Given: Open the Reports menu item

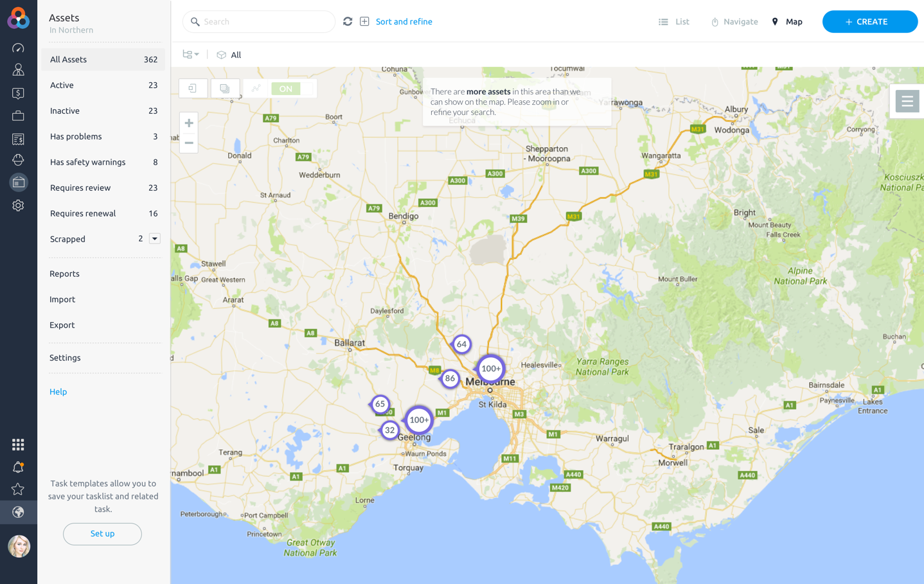Looking at the screenshot, I should click(65, 274).
